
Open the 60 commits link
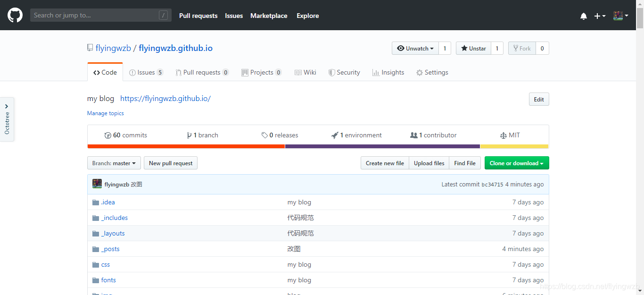pos(126,135)
